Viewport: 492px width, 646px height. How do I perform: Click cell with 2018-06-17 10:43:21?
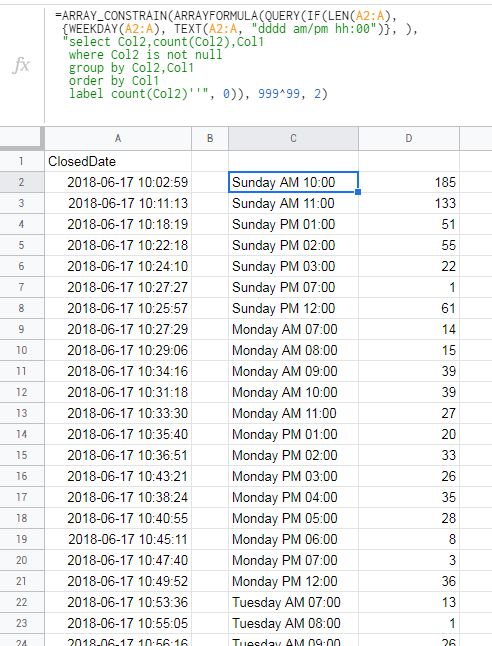click(118, 476)
